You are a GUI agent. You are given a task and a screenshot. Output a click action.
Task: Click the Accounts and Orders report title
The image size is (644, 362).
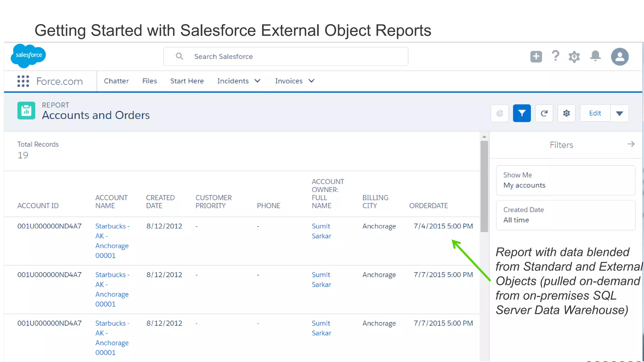[96, 115]
